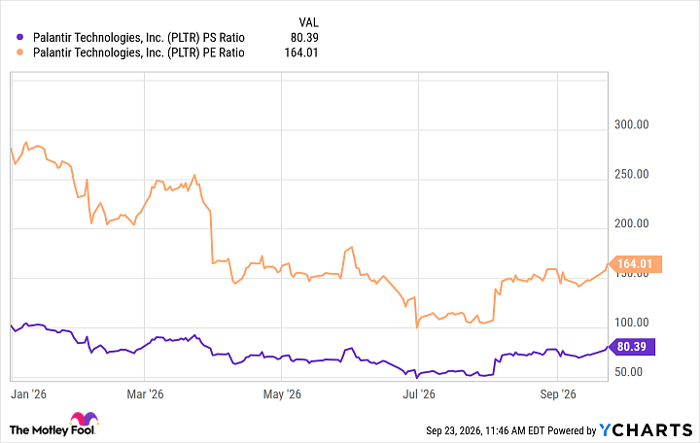Select the PLTR PE Ratio legend label
This screenshot has width=700, height=443.
(139, 53)
